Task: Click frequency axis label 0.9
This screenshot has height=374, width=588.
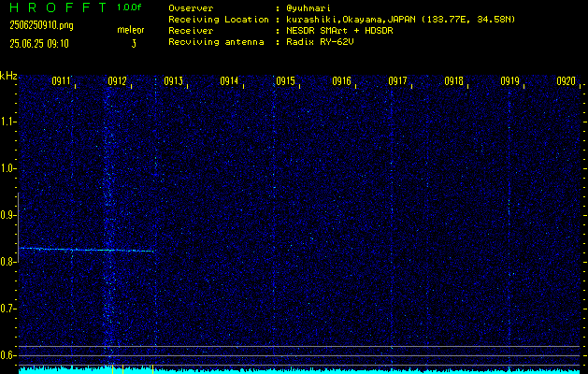Action: [x=7, y=215]
